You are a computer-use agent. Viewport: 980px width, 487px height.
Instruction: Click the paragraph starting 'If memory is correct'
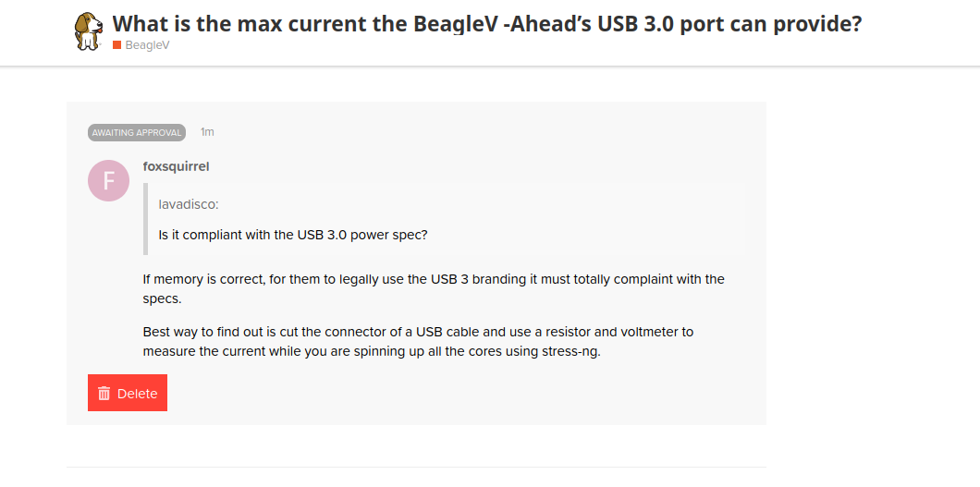click(434, 288)
